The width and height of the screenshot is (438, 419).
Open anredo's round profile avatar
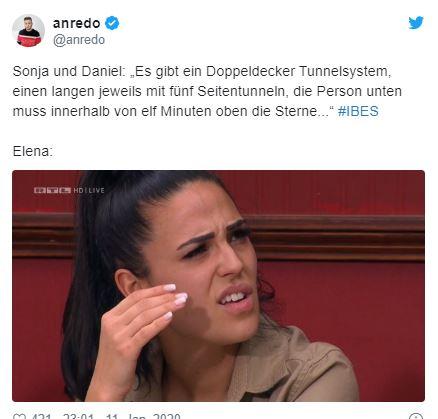[28, 31]
